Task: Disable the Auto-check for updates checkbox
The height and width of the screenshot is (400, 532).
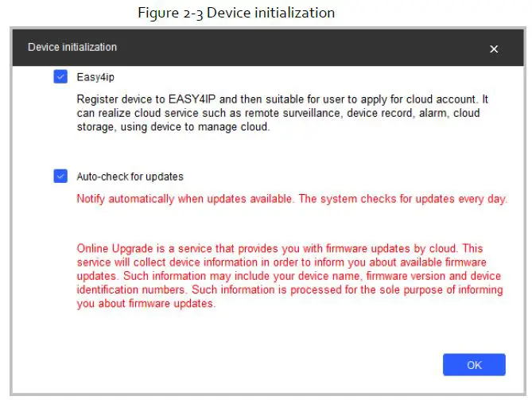Action: coord(60,176)
